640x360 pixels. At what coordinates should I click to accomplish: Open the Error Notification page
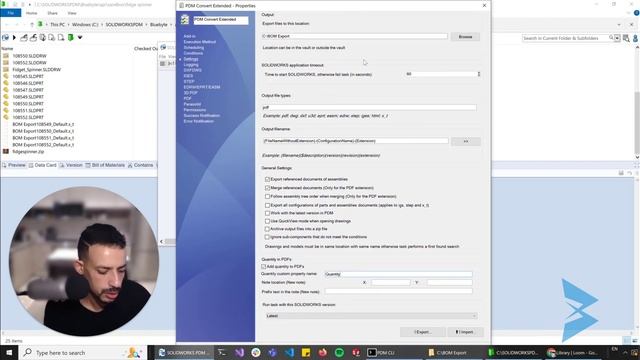tap(198, 121)
